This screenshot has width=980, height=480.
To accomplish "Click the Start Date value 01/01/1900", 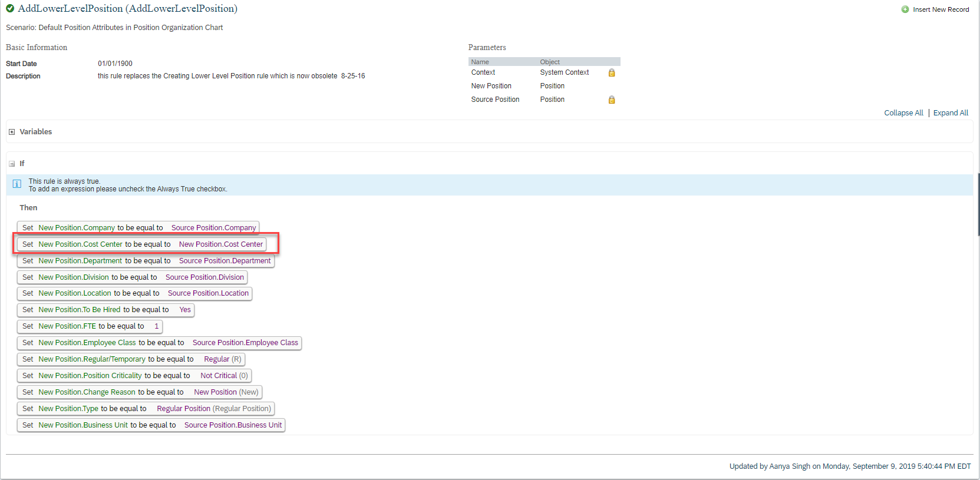I will [x=115, y=64].
